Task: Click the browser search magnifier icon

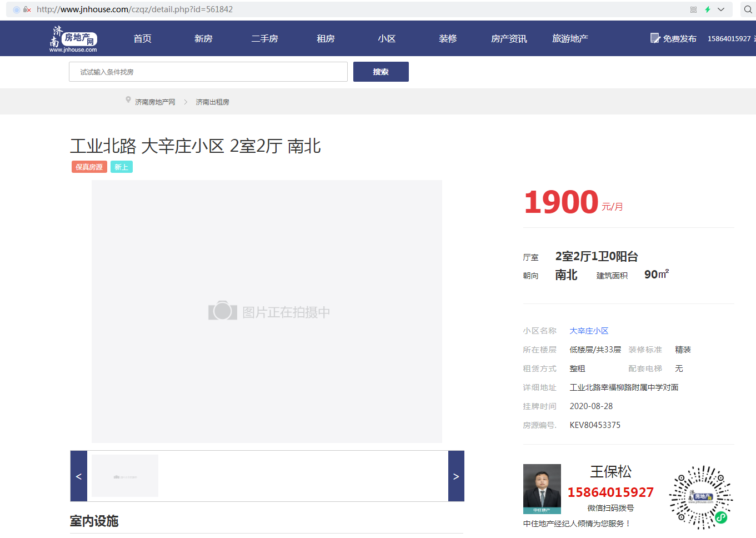Action: pos(748,9)
